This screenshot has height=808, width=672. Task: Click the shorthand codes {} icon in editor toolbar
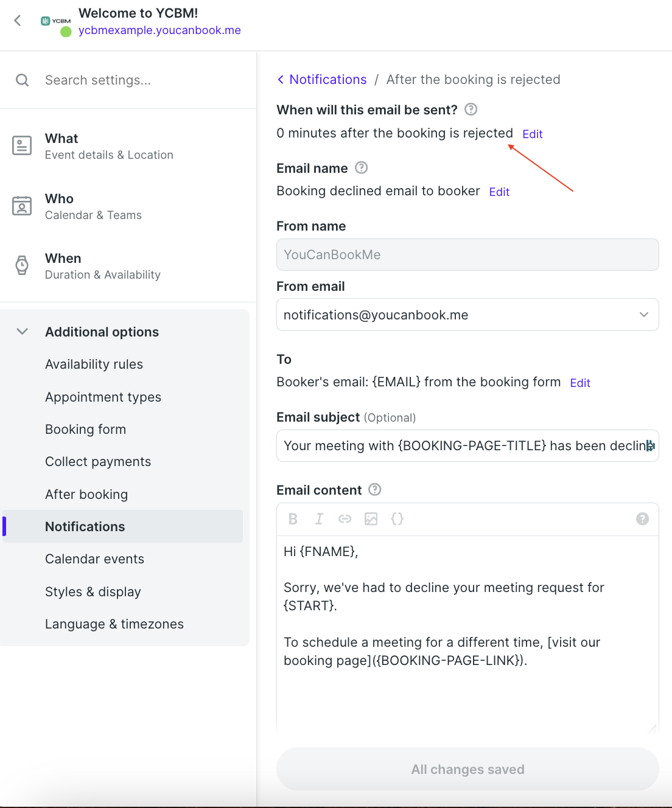point(397,519)
